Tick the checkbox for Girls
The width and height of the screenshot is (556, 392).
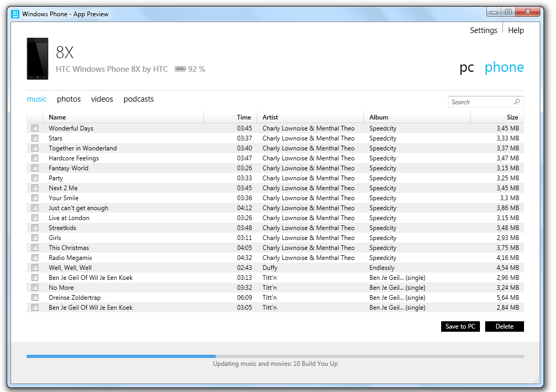click(35, 237)
